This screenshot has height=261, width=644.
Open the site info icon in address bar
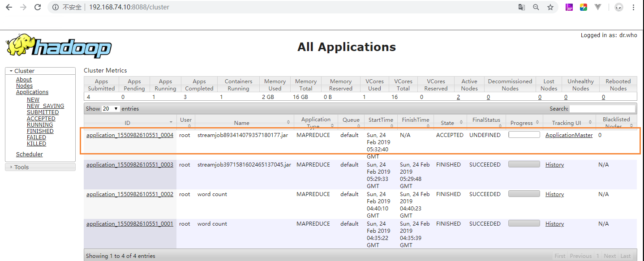point(56,7)
